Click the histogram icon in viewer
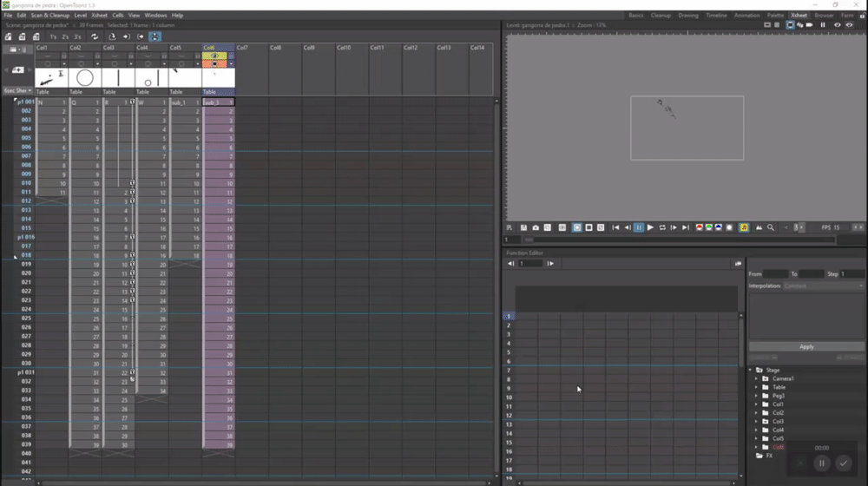 click(759, 227)
